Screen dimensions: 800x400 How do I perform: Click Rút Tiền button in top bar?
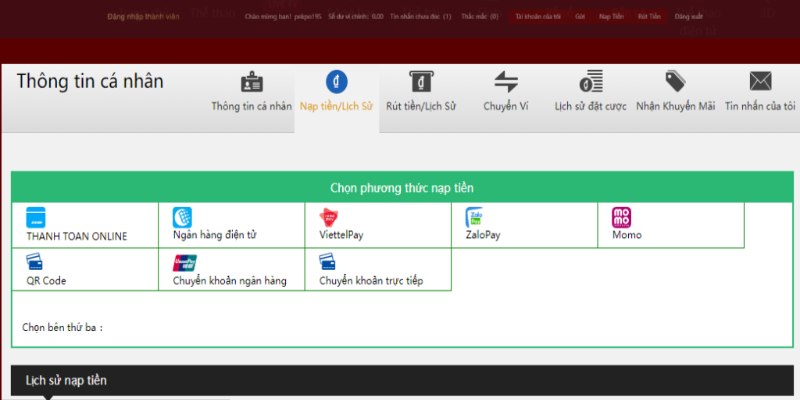[x=649, y=17]
